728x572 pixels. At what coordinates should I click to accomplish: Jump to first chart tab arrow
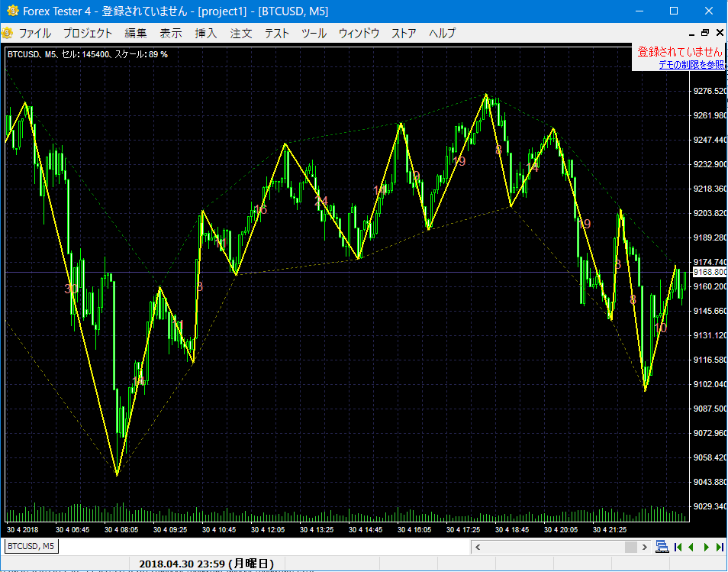678,547
